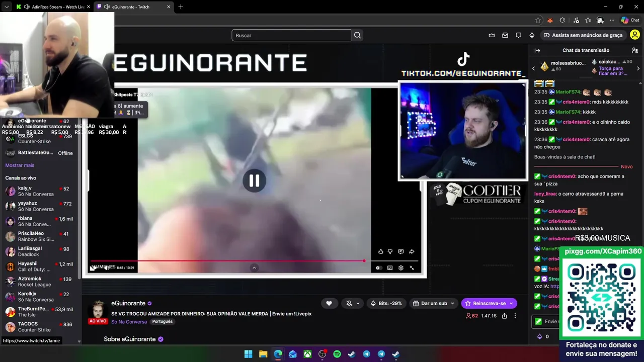Click the Português tag
This screenshot has width=644, height=362.
[x=162, y=321]
